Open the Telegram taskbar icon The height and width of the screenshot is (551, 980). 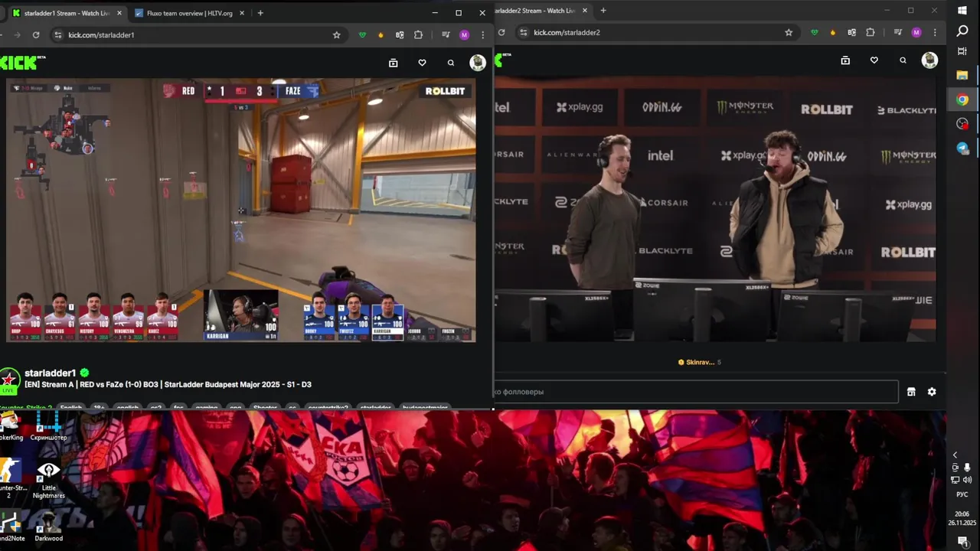click(962, 148)
